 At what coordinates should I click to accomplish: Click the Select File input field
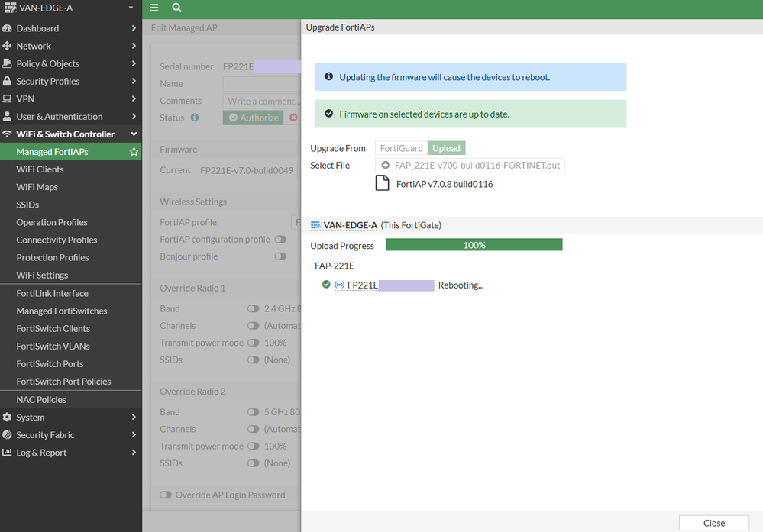470,166
